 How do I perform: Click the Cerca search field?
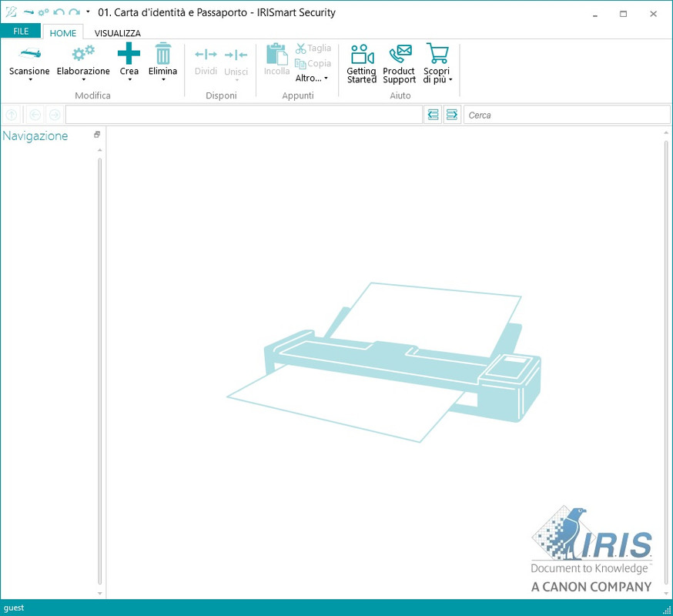click(567, 115)
